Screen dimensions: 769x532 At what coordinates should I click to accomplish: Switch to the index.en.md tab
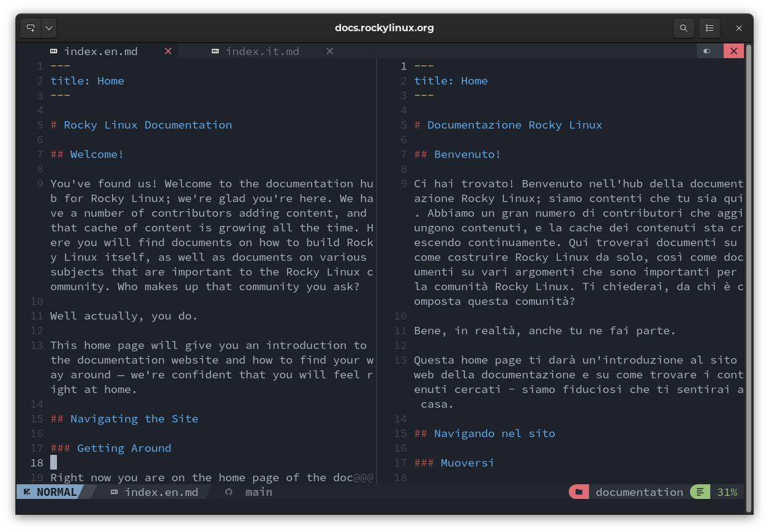coord(101,51)
